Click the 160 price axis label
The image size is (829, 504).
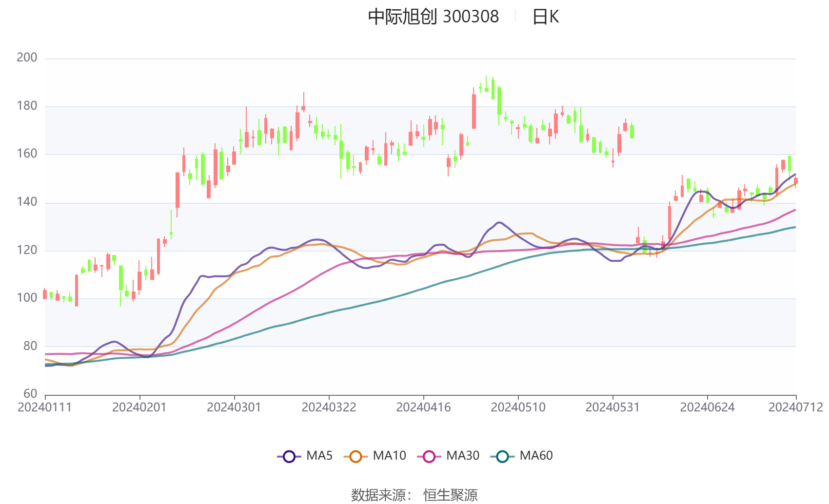point(27,154)
